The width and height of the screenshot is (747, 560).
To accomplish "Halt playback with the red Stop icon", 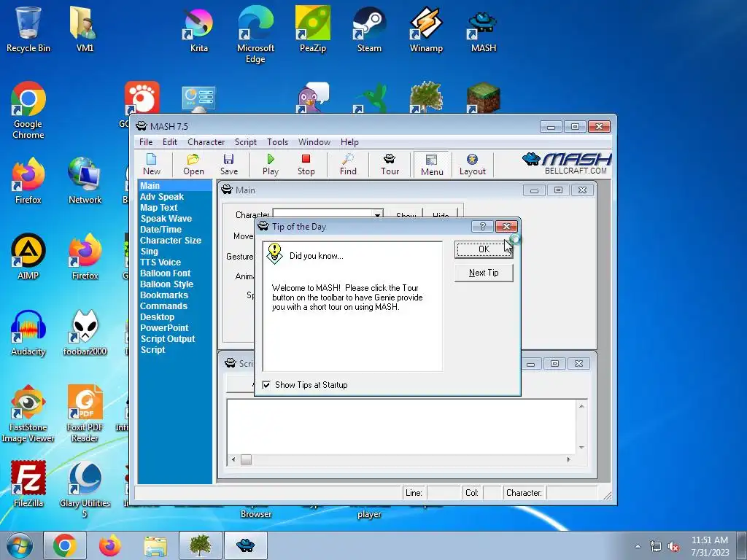I will point(306,164).
